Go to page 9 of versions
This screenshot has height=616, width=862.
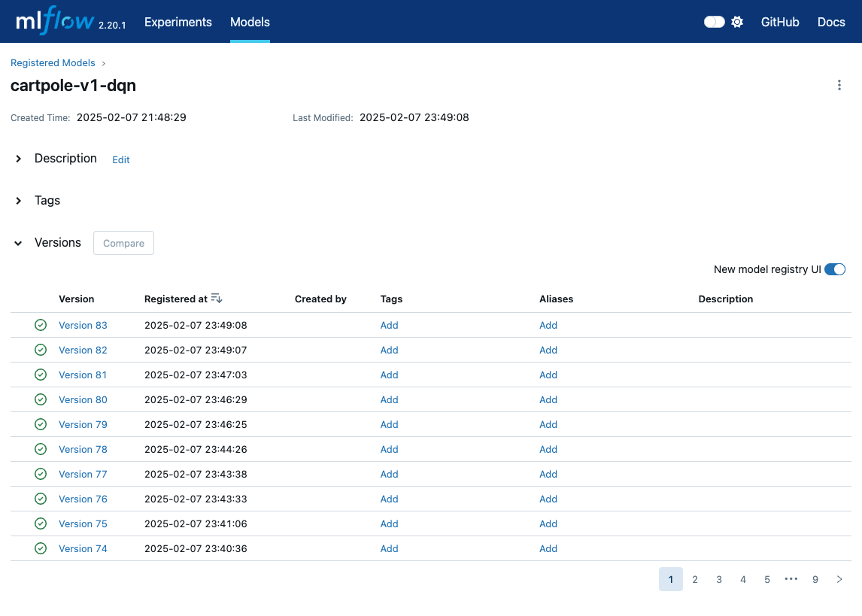tap(815, 579)
